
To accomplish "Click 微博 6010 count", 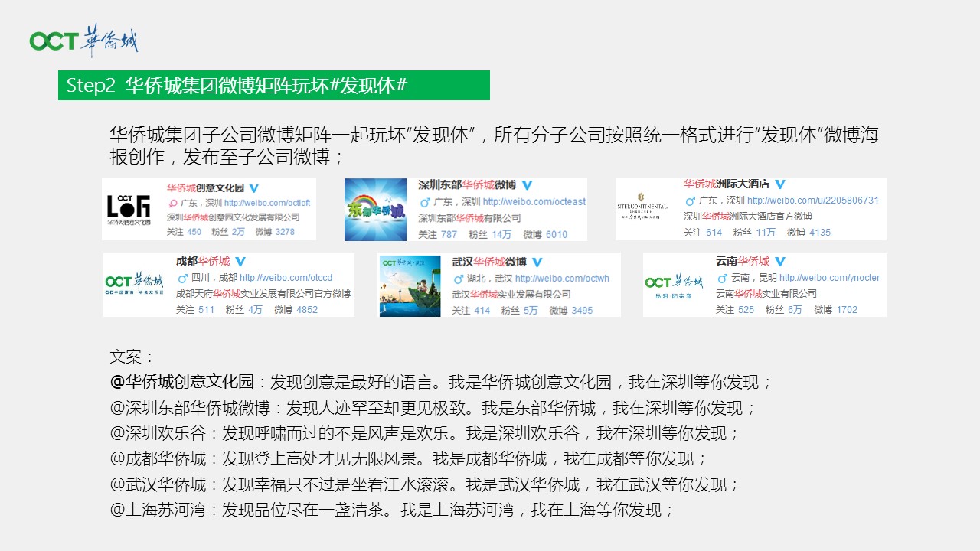I will pyautogui.click(x=545, y=235).
